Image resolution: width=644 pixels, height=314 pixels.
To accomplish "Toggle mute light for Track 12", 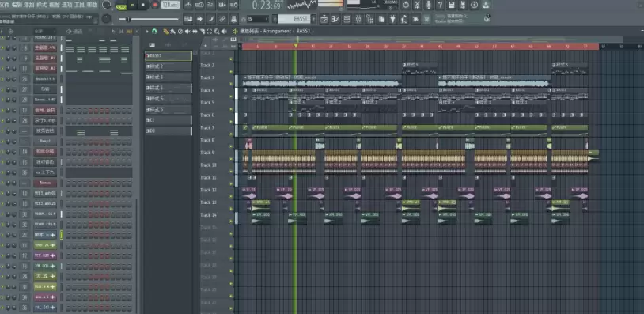I will [231, 196].
